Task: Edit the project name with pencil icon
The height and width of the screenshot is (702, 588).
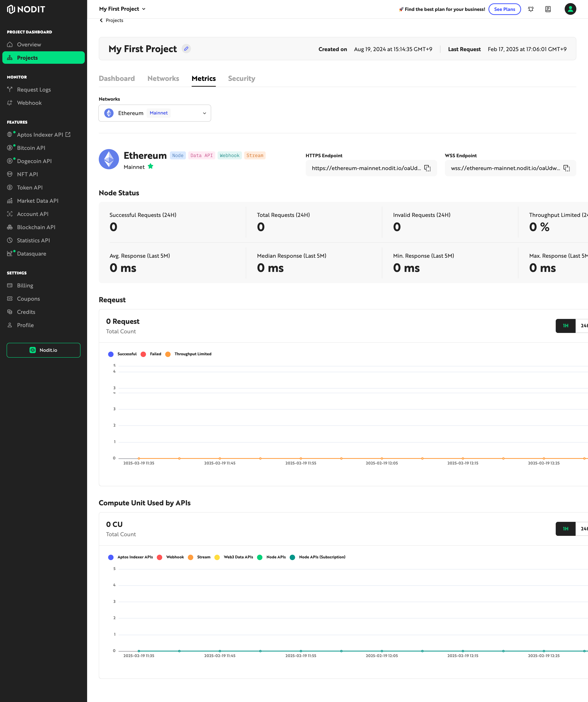Action: pos(186,49)
